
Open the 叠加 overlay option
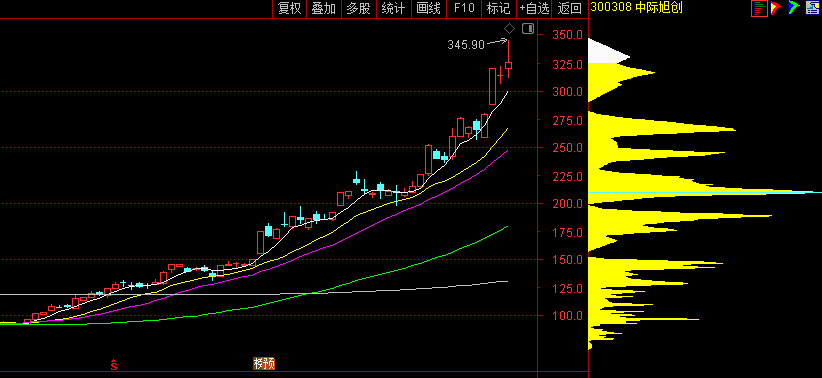pyautogui.click(x=323, y=8)
